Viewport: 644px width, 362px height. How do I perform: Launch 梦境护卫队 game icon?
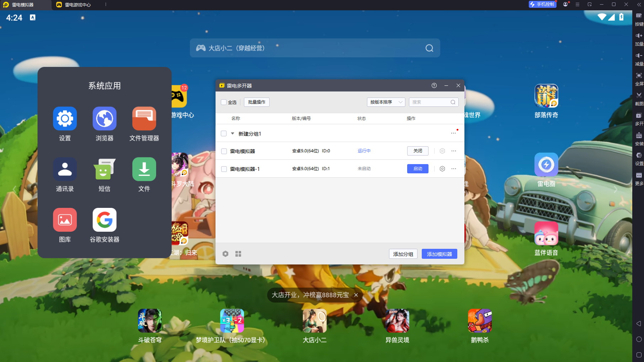[x=232, y=321]
